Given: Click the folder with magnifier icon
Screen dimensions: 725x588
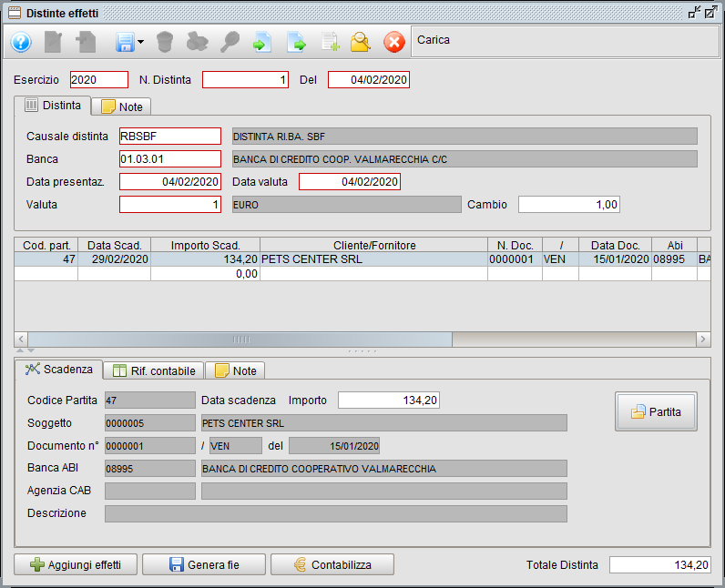Looking at the screenshot, I should (x=361, y=43).
